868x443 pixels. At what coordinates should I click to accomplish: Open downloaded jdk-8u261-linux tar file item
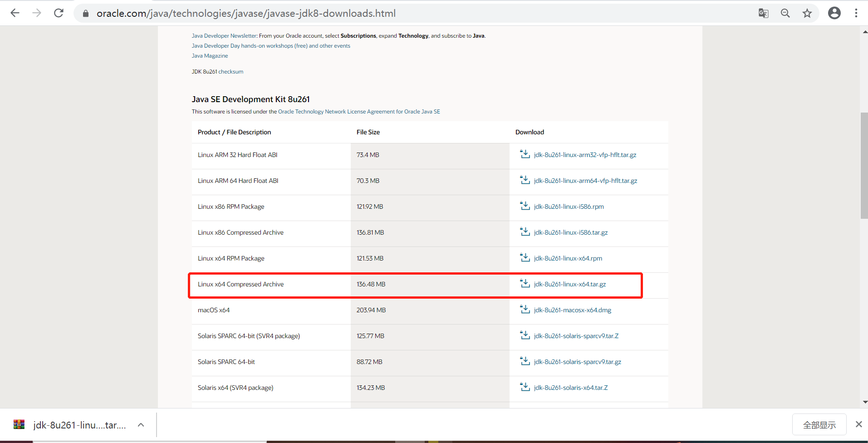pos(79,425)
